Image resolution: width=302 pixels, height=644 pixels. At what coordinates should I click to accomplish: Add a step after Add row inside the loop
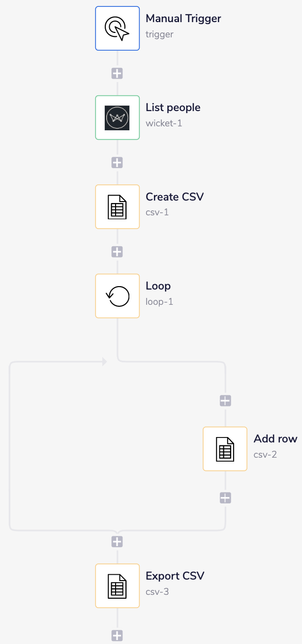point(225,498)
